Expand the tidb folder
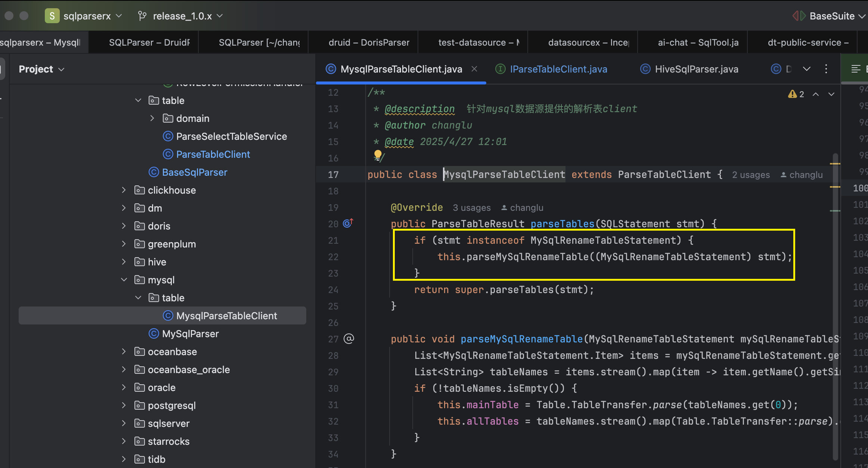 [x=124, y=459]
